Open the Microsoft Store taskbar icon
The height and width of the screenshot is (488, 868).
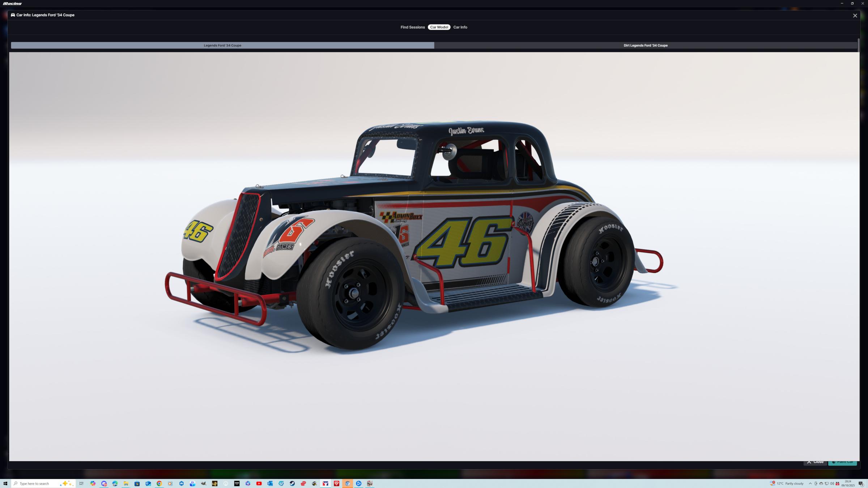point(137,483)
